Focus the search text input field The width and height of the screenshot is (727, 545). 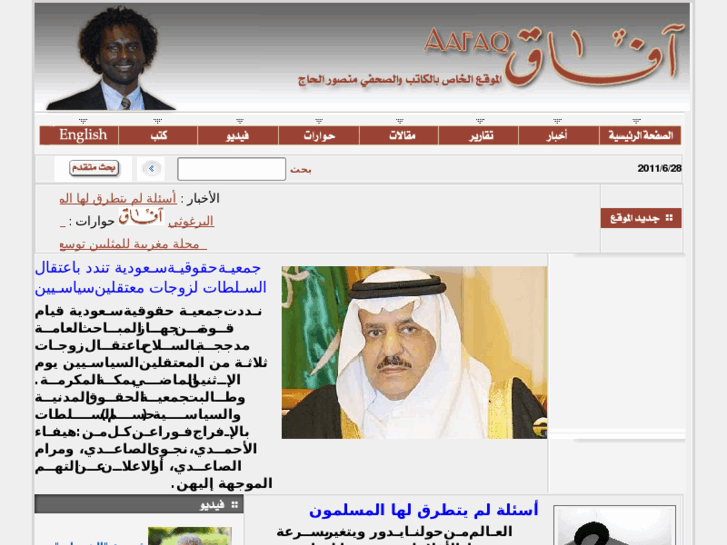coord(231,169)
